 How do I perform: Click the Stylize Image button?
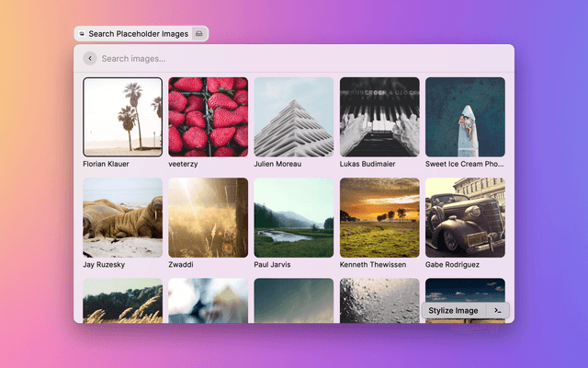tap(454, 311)
